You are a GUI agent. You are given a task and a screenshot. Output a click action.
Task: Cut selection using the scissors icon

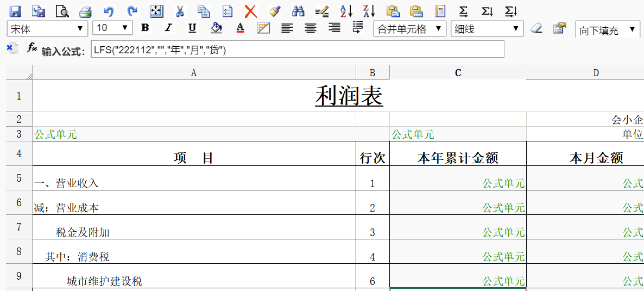[x=180, y=11]
